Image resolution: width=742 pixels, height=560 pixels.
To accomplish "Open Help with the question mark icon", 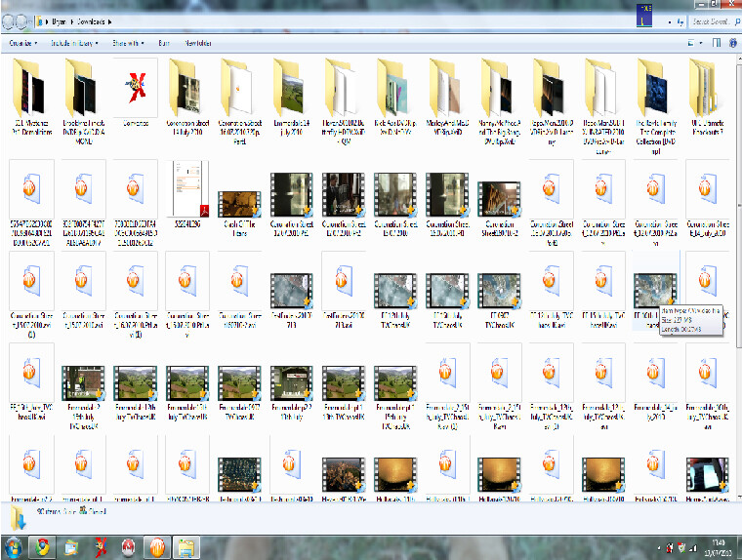I will [x=731, y=44].
